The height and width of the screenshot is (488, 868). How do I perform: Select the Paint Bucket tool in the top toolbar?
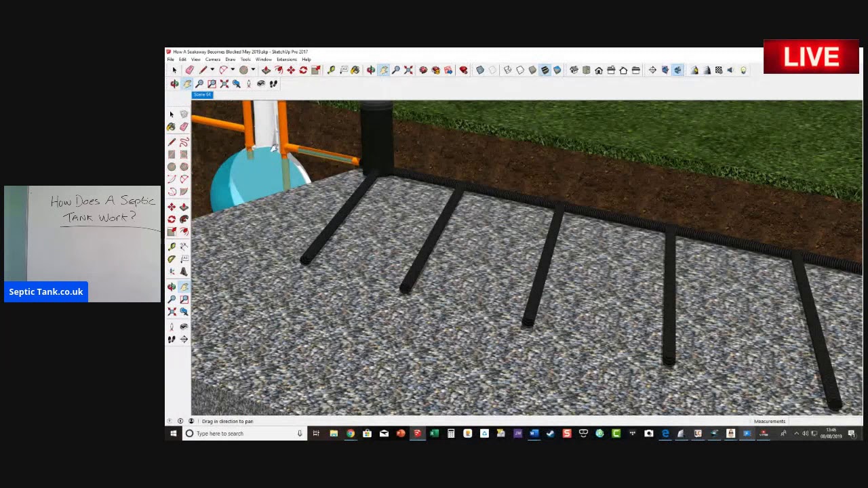[355, 70]
